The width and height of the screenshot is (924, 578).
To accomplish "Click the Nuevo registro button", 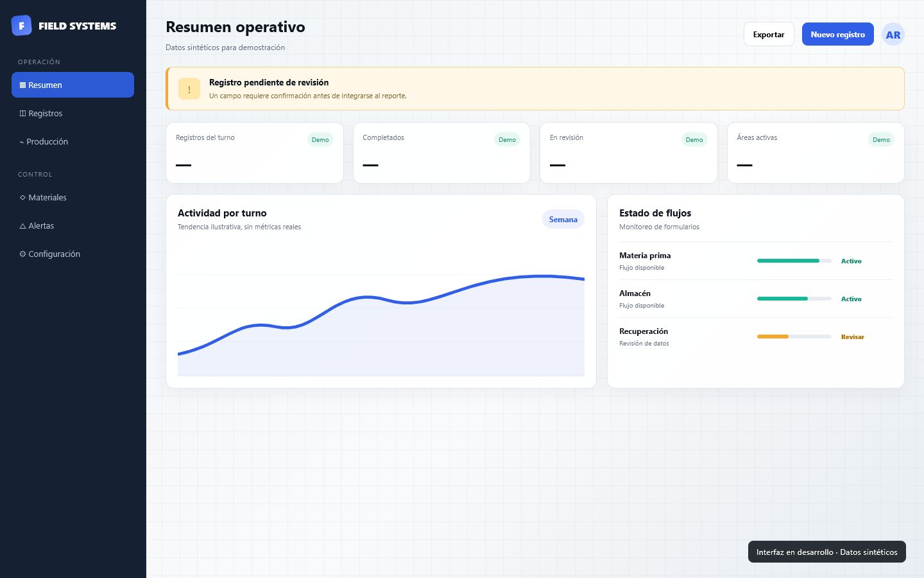I will (837, 34).
